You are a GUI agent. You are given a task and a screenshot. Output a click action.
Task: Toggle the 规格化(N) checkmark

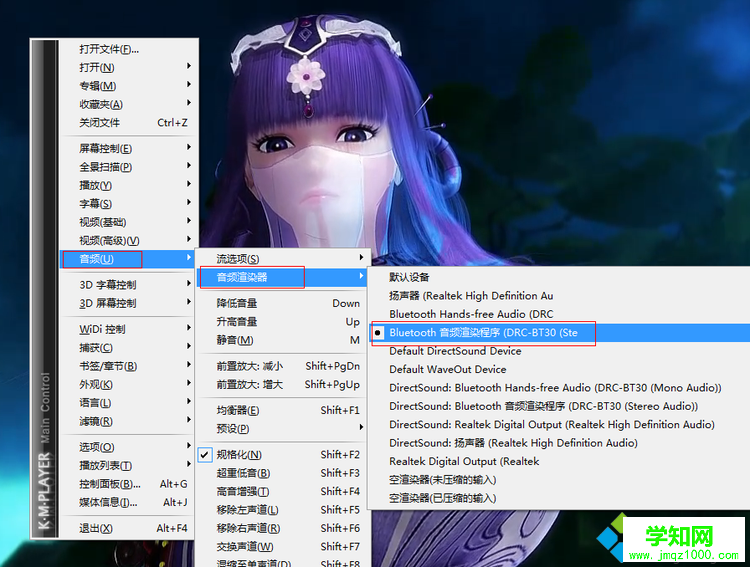pos(205,455)
